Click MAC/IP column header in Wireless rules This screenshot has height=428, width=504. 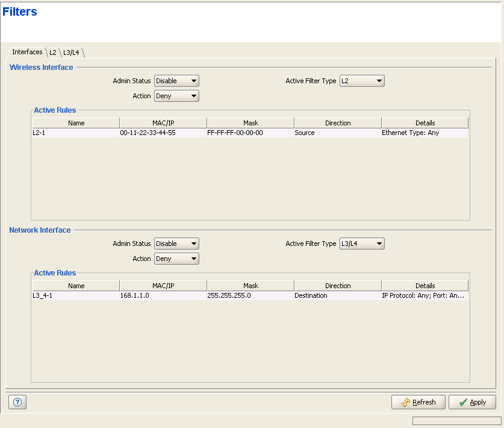(x=163, y=123)
